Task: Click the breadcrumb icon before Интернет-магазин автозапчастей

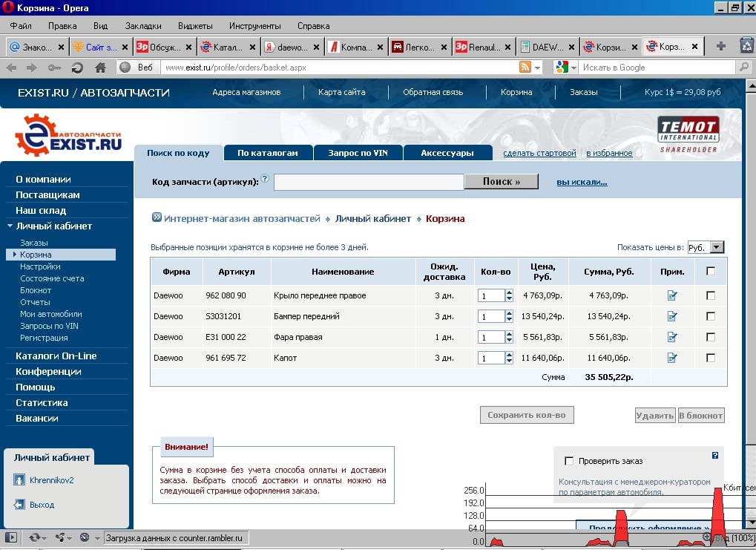Action: 157,217
